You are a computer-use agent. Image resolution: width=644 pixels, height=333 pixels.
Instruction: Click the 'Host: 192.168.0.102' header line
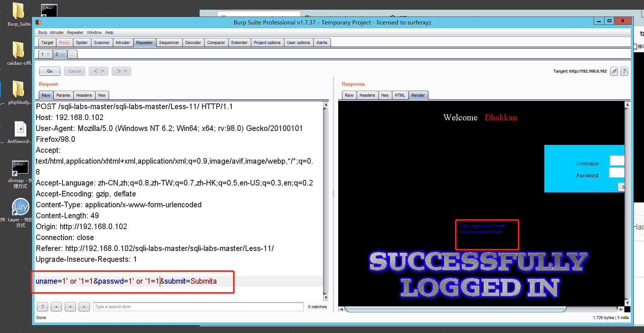70,118
